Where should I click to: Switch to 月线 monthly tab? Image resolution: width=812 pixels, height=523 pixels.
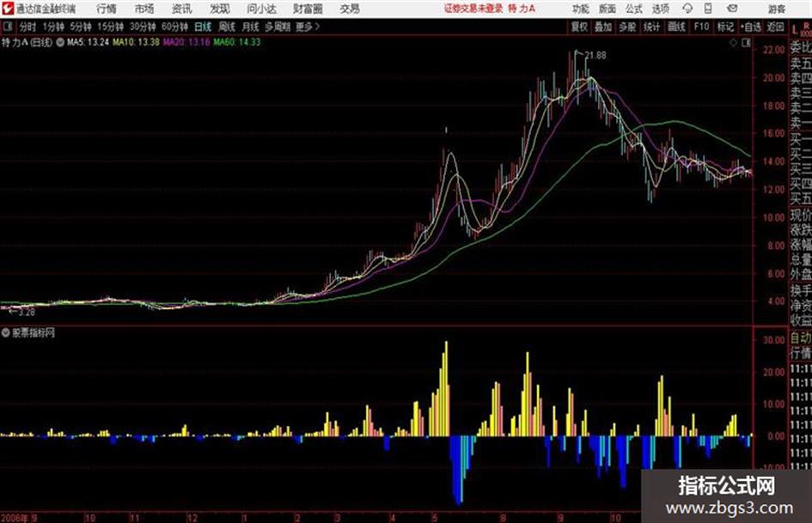click(x=251, y=27)
